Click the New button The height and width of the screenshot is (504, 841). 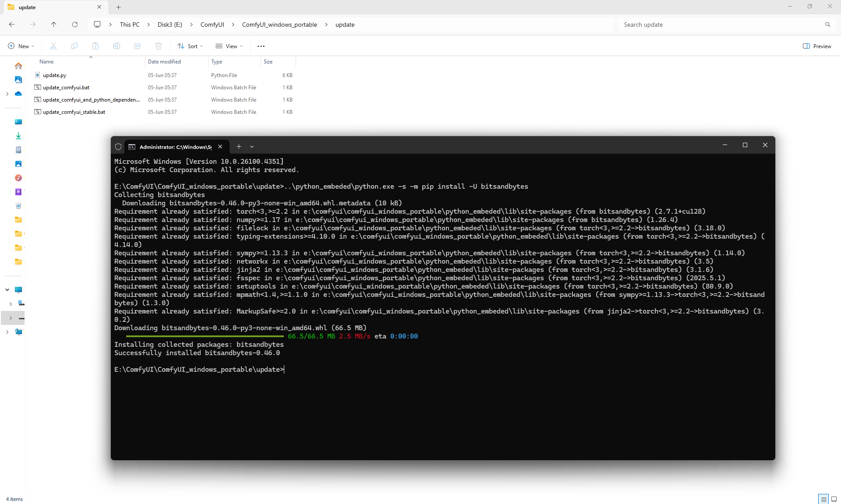point(21,46)
